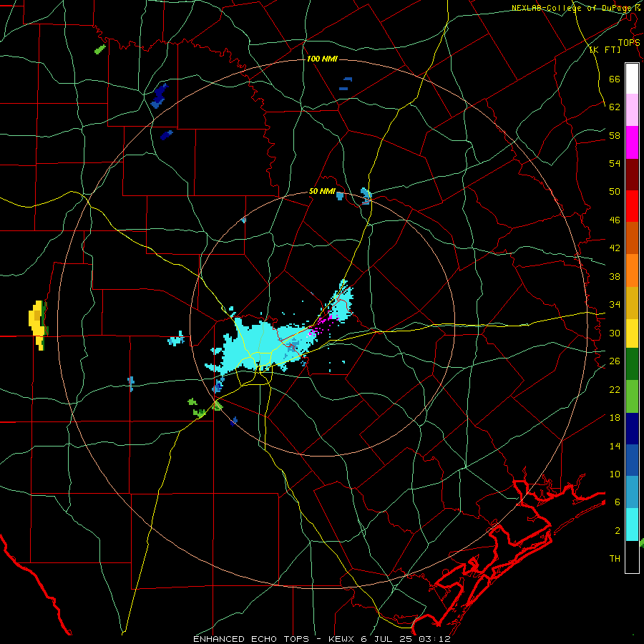
Task: Click the 22 legend value
Action: point(615,390)
